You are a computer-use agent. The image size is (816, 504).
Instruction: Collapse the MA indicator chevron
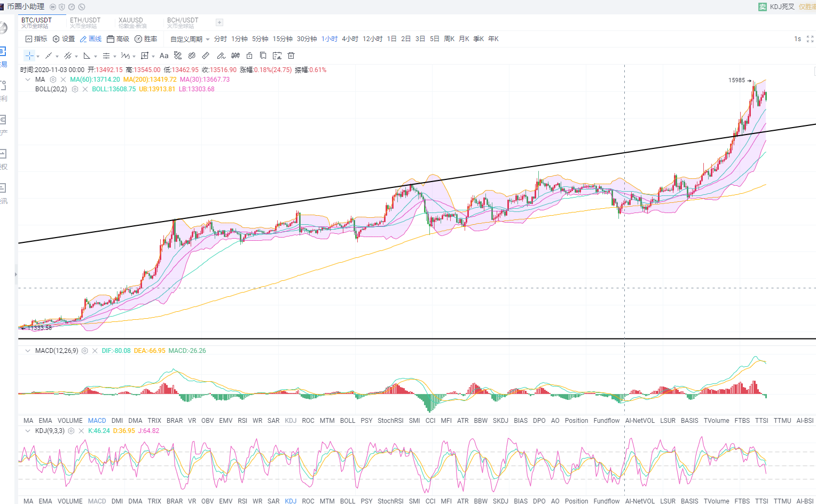[28, 80]
